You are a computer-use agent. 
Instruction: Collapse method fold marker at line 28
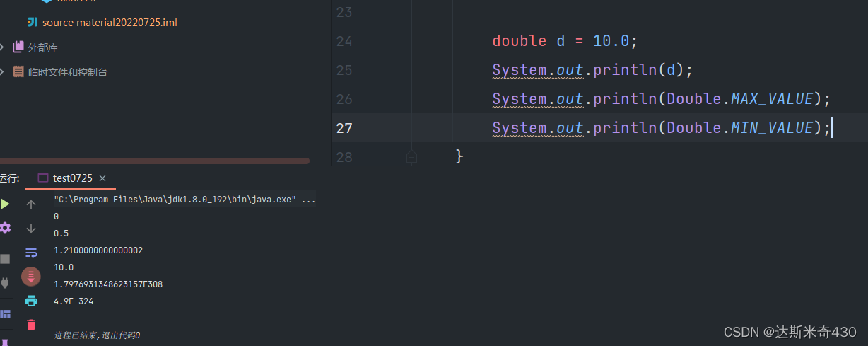click(x=411, y=157)
